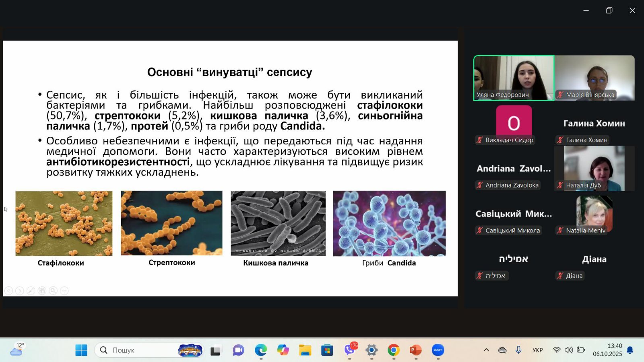
Task: Open Viber with 176 notifications
Action: point(350,350)
